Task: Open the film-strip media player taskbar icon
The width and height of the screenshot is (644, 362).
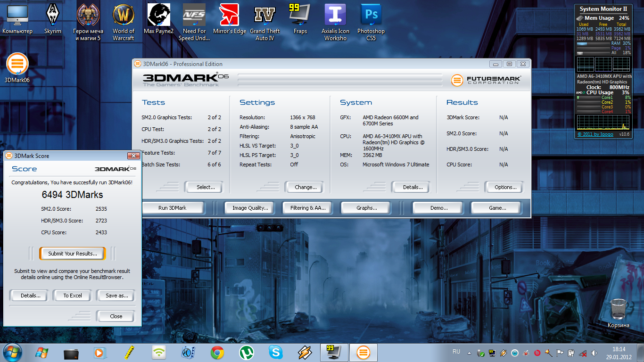Action: [x=188, y=353]
